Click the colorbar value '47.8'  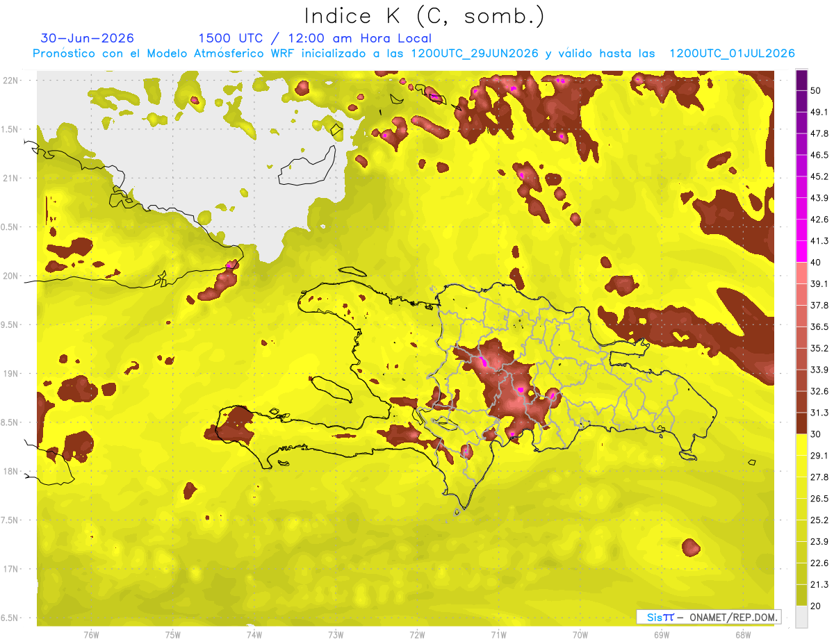pyautogui.click(x=819, y=133)
